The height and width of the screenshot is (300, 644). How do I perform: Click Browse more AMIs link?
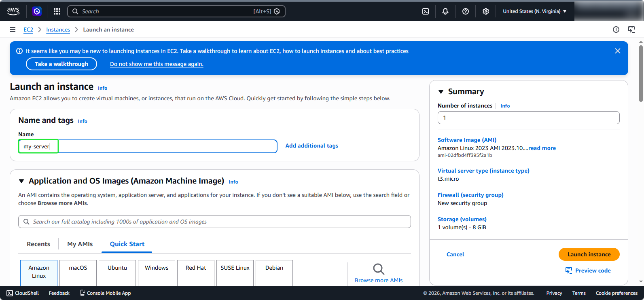[x=379, y=280]
